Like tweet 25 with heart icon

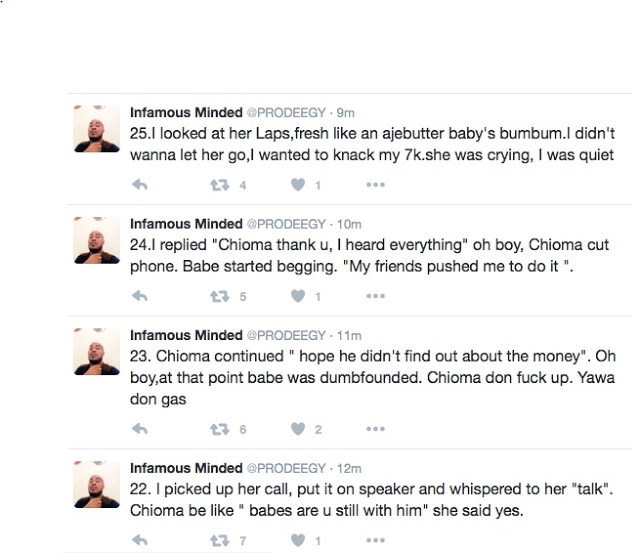coord(297,185)
